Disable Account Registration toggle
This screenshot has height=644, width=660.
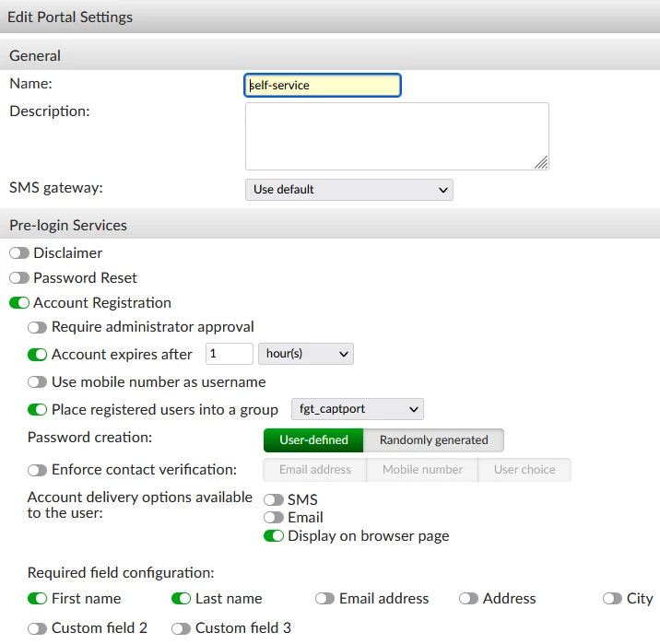pos(19,303)
